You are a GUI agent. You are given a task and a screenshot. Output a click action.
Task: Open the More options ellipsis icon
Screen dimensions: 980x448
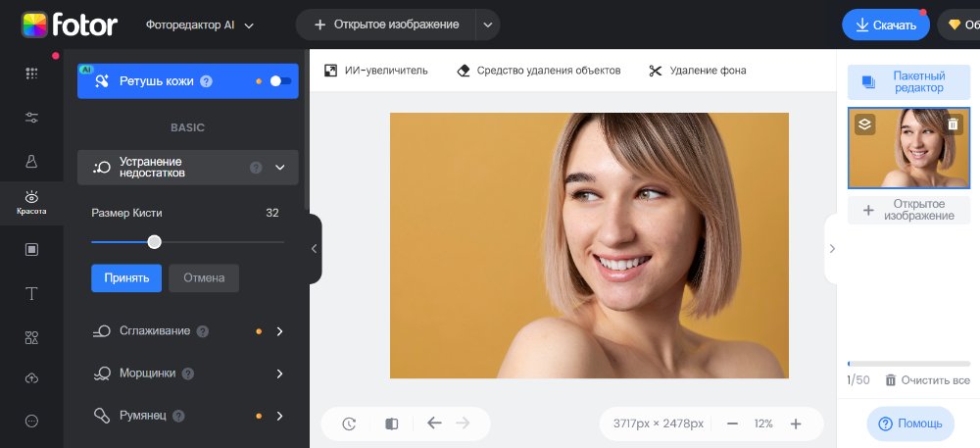coord(32,422)
